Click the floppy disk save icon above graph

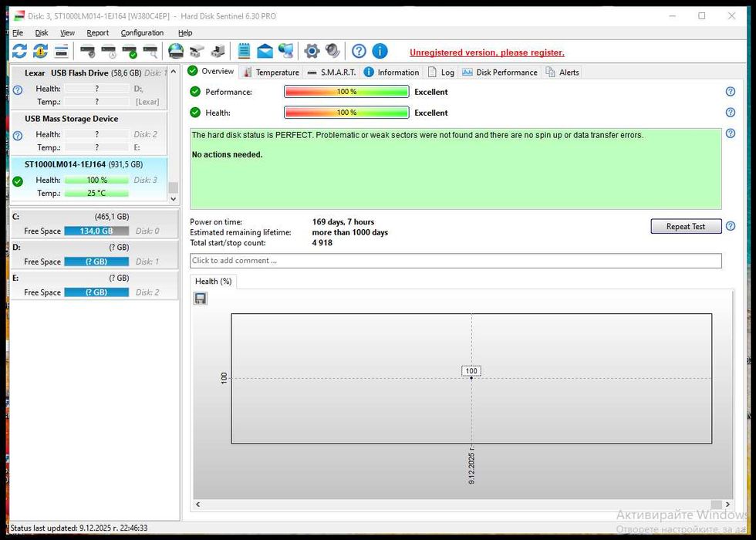(200, 299)
